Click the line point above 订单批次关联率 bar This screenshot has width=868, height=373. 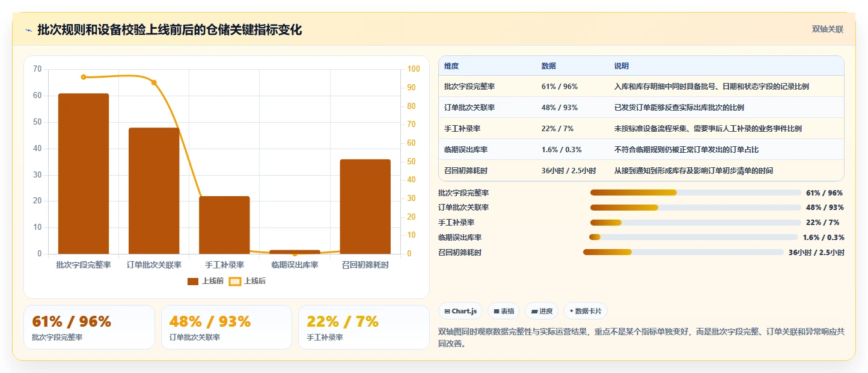coord(154,82)
